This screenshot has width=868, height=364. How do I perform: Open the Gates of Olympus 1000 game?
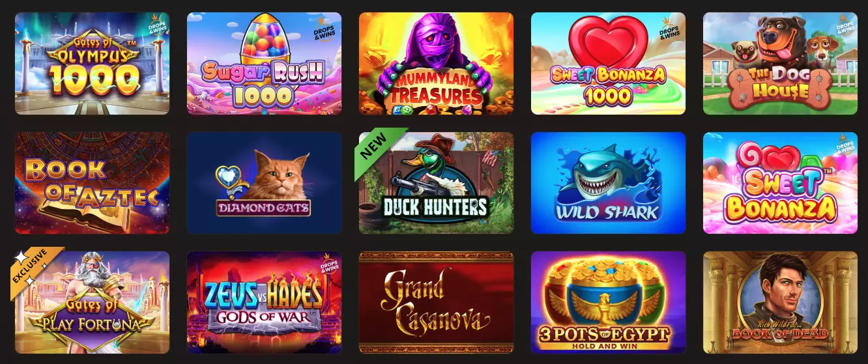coord(92,63)
